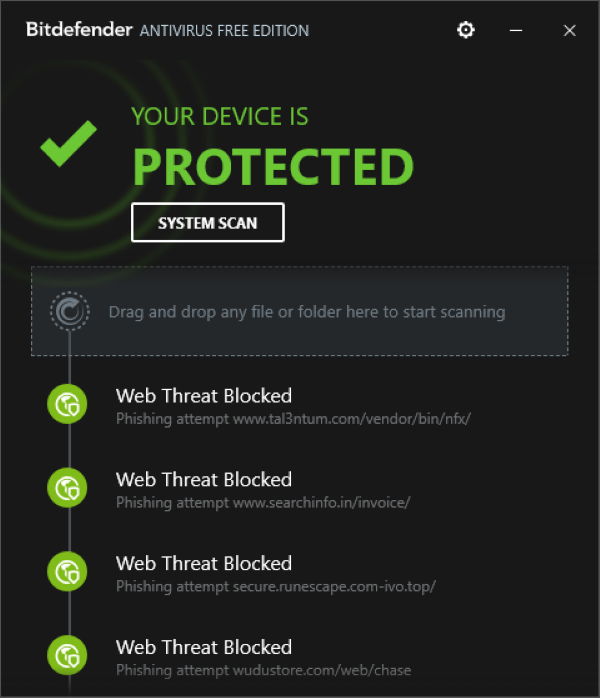
Task: Open fourth Web Threat Blocked event title
Action: pyautogui.click(x=204, y=647)
